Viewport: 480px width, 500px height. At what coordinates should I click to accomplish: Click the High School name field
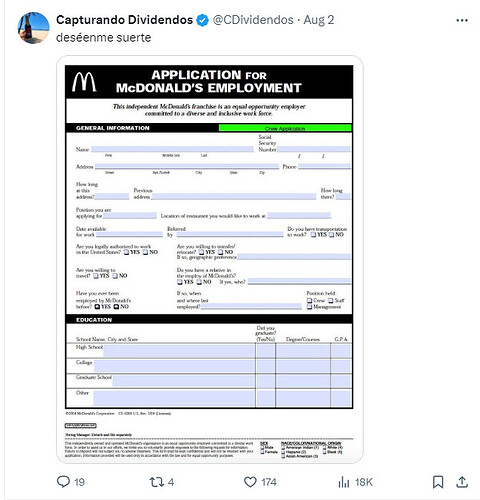[179, 351]
